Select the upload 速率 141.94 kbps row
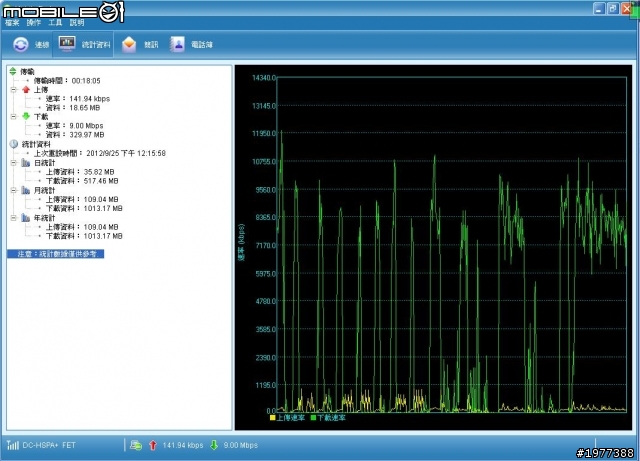Screen dimensions: 640x461 pos(78,99)
